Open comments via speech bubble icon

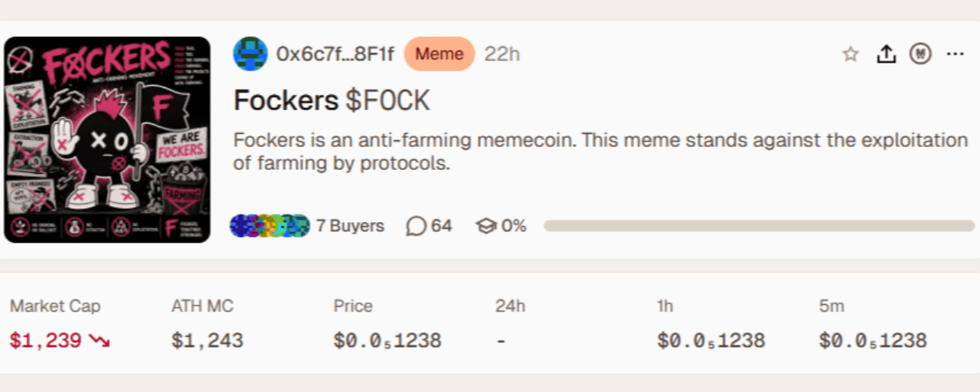[x=416, y=226]
